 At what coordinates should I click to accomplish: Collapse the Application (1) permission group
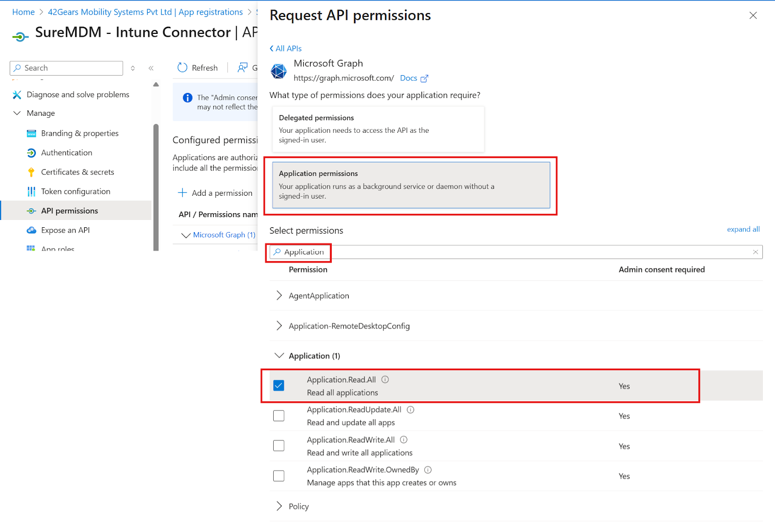coord(279,356)
